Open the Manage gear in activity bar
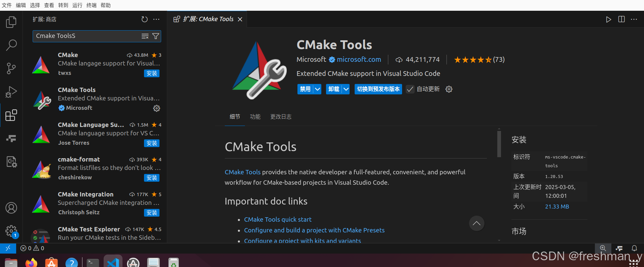The width and height of the screenshot is (644, 267). coord(11,231)
